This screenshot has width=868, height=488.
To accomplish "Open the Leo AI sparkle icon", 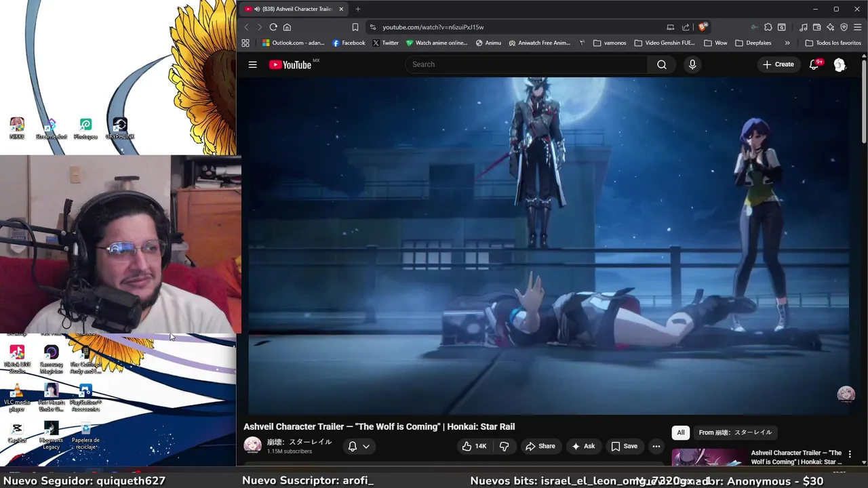I will click(830, 27).
